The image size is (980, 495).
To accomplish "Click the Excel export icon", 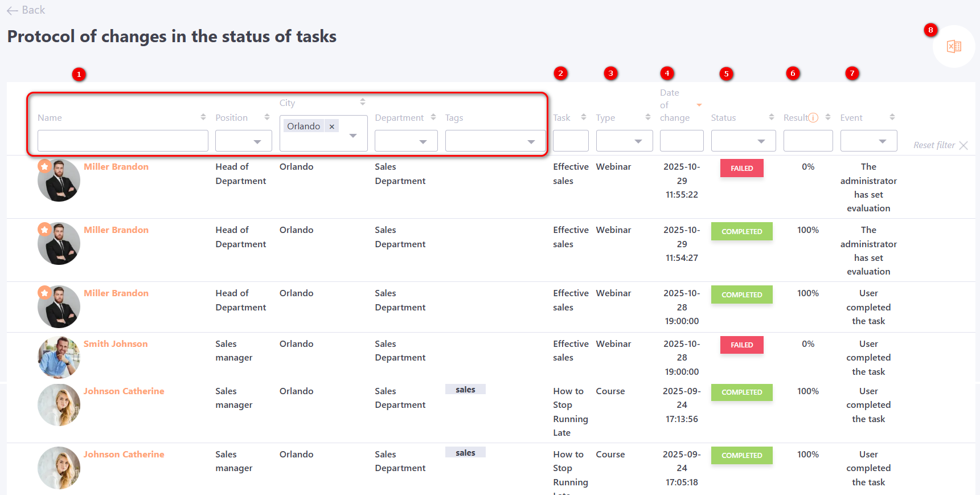I will tap(953, 47).
